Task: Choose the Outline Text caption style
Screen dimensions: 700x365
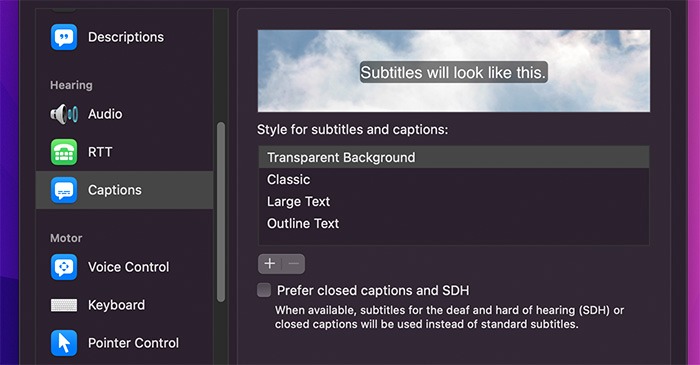Action: [x=454, y=223]
